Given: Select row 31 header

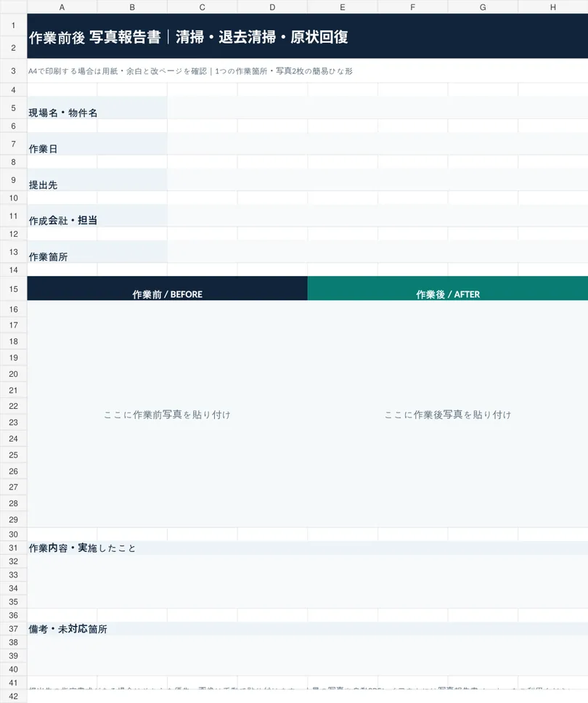Looking at the screenshot, I should [x=14, y=548].
